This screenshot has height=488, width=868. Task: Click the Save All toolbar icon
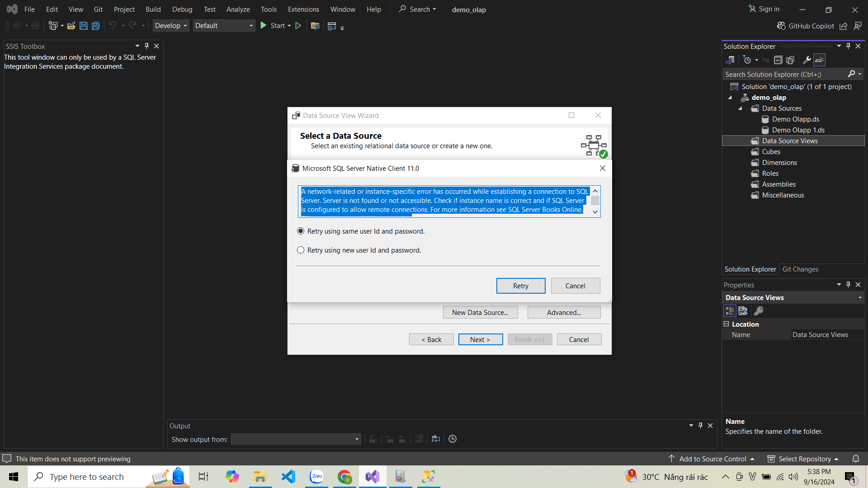click(96, 26)
